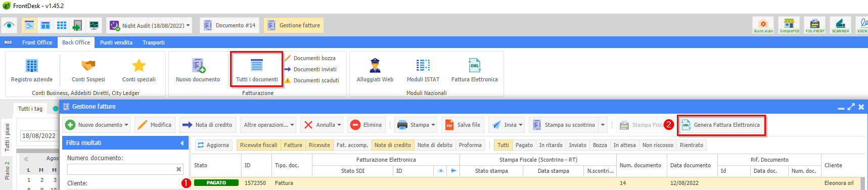Image resolution: width=868 pixels, height=190 pixels.
Task: Open Alloggiati Web police icon
Action: pyautogui.click(x=375, y=65)
